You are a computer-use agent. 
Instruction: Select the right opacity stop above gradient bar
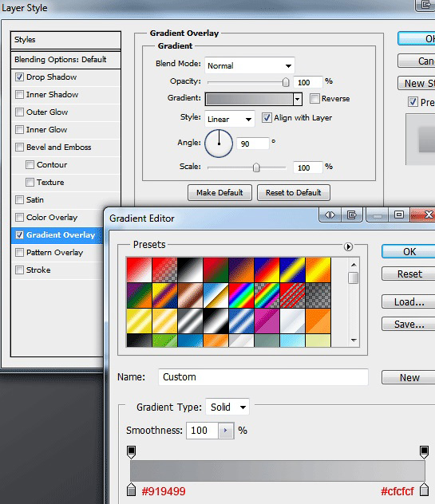tap(424, 452)
